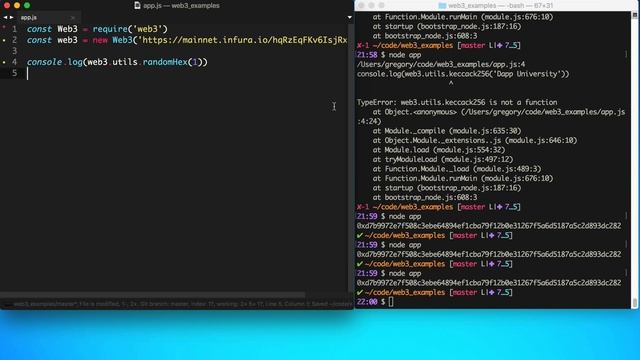Click the keccack256 console.log line in the terminal
The height and width of the screenshot is (360, 640).
coord(462,74)
